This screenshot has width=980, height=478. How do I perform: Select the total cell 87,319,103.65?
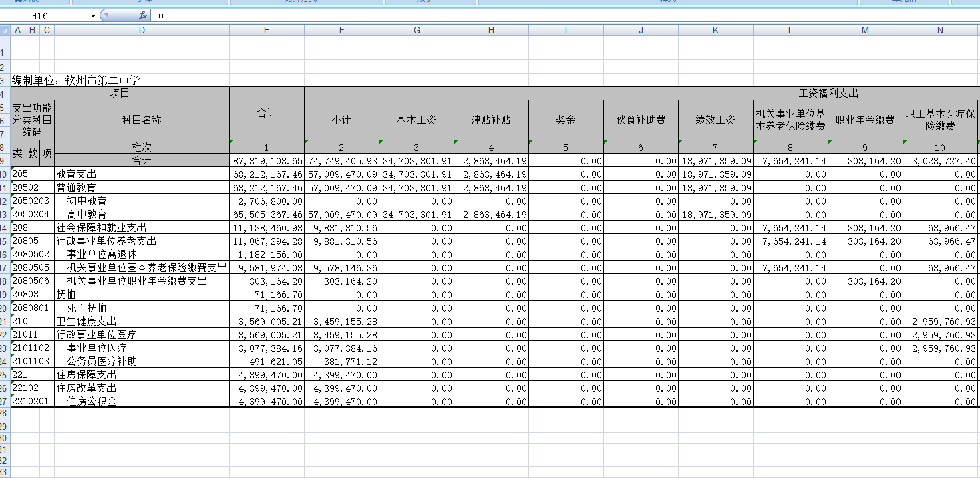click(267, 161)
